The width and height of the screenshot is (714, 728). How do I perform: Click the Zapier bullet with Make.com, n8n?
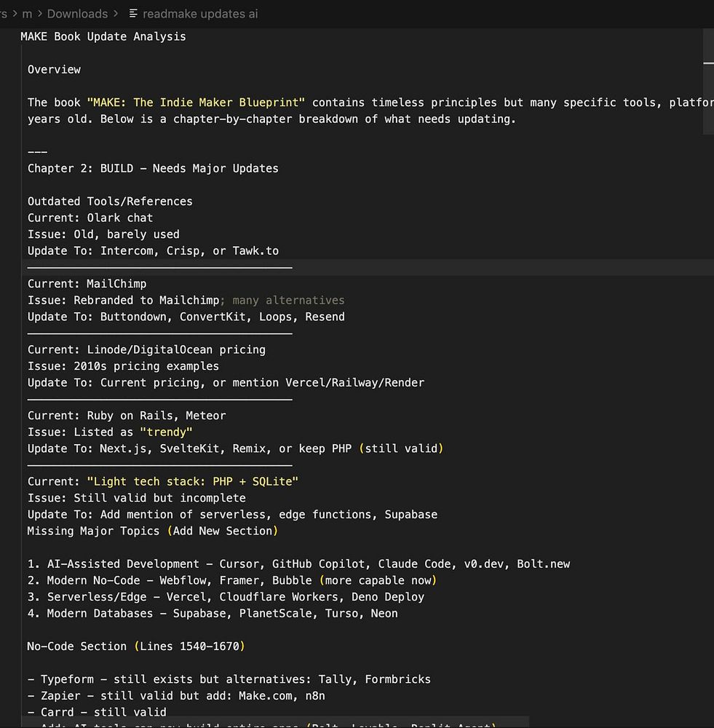point(176,696)
